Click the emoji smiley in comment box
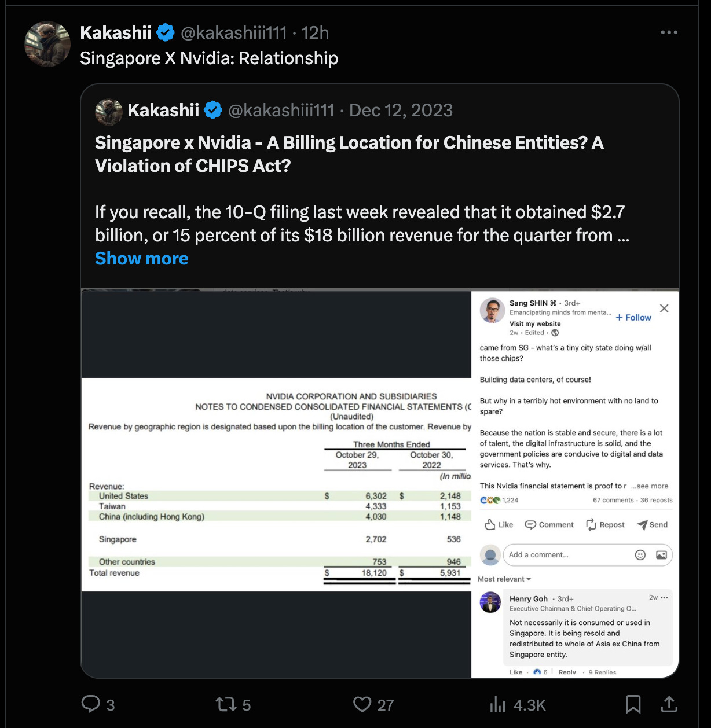 click(640, 555)
